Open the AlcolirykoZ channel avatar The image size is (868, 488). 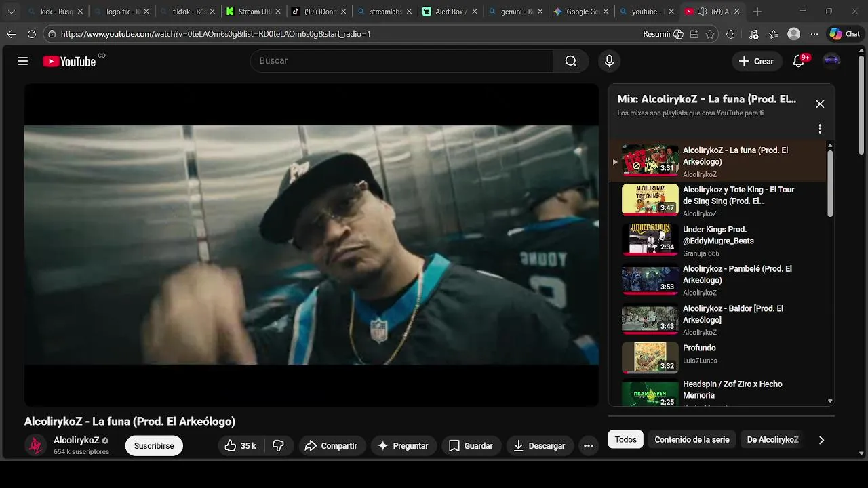35,445
